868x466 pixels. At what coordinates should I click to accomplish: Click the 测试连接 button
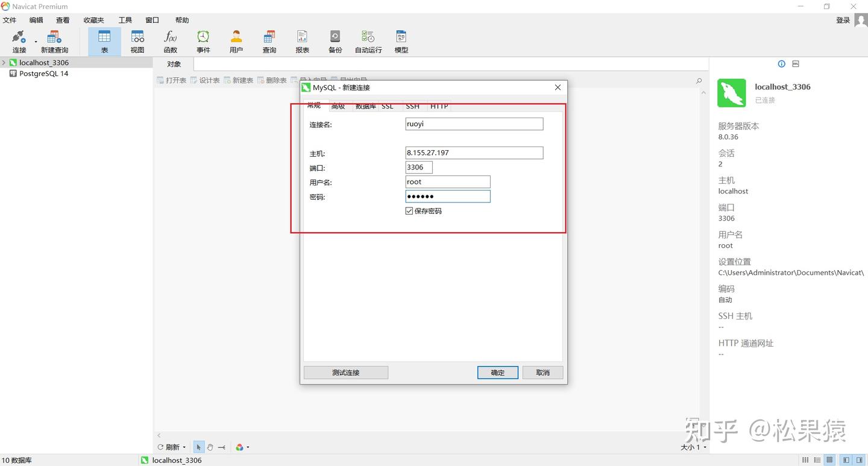click(x=346, y=373)
